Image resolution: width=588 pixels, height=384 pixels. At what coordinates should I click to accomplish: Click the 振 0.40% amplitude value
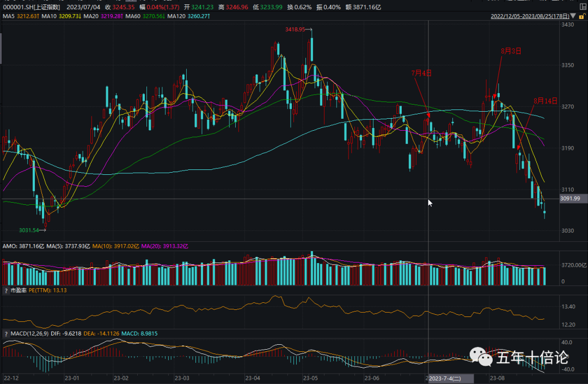tap(328, 7)
